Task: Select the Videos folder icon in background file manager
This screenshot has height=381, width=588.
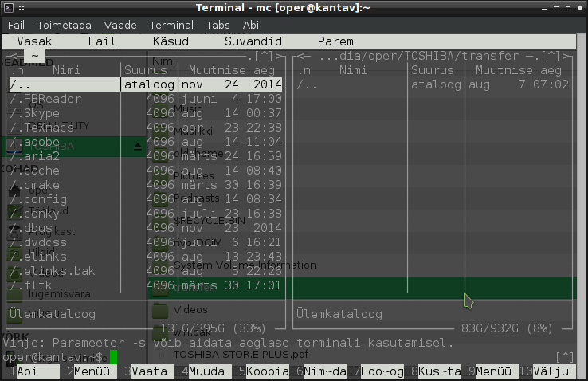Action: click(x=160, y=310)
